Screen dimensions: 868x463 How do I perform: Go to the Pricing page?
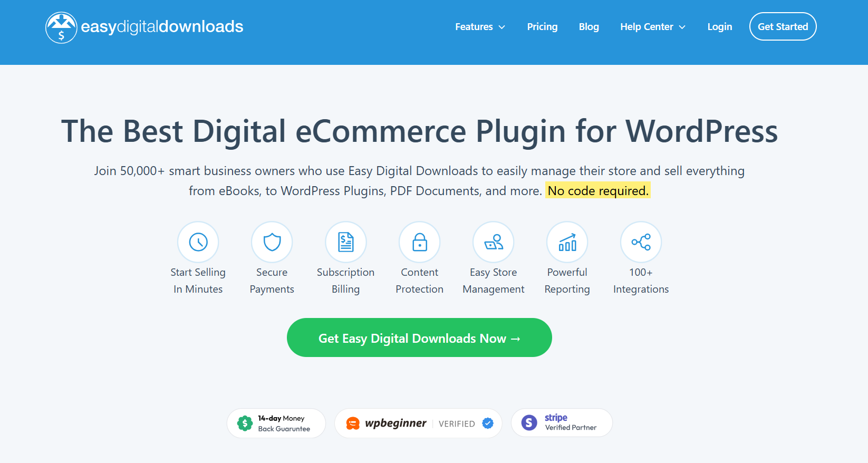(542, 27)
